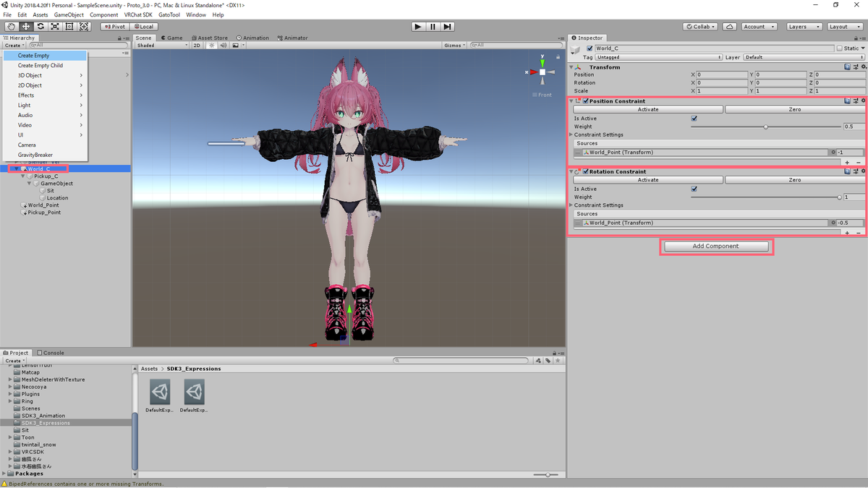This screenshot has width=868, height=488.
Task: Open Transform component help icon
Action: pos(848,67)
